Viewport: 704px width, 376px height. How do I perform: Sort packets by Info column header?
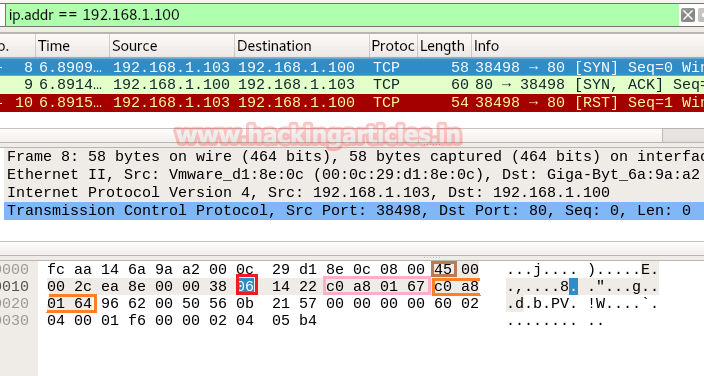pos(588,46)
